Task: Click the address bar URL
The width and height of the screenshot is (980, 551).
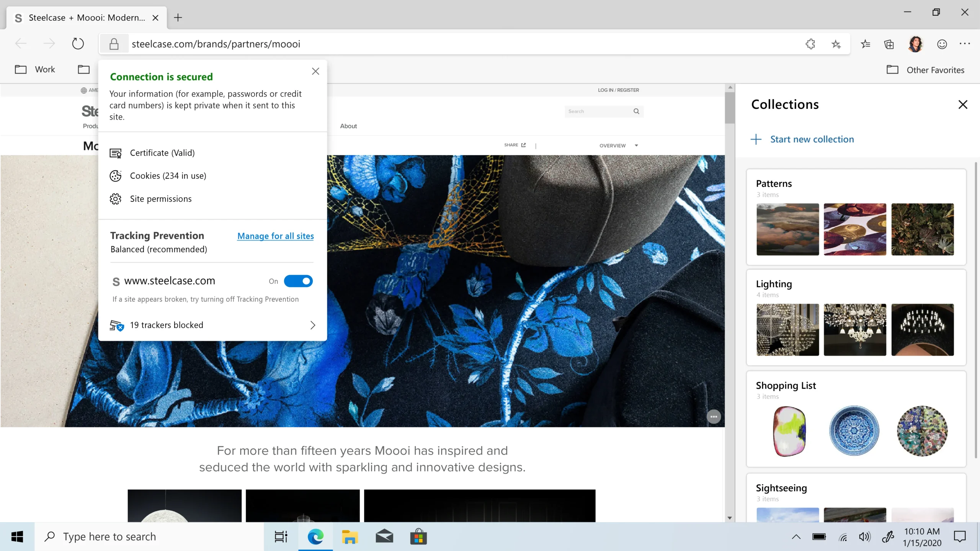Action: (216, 44)
